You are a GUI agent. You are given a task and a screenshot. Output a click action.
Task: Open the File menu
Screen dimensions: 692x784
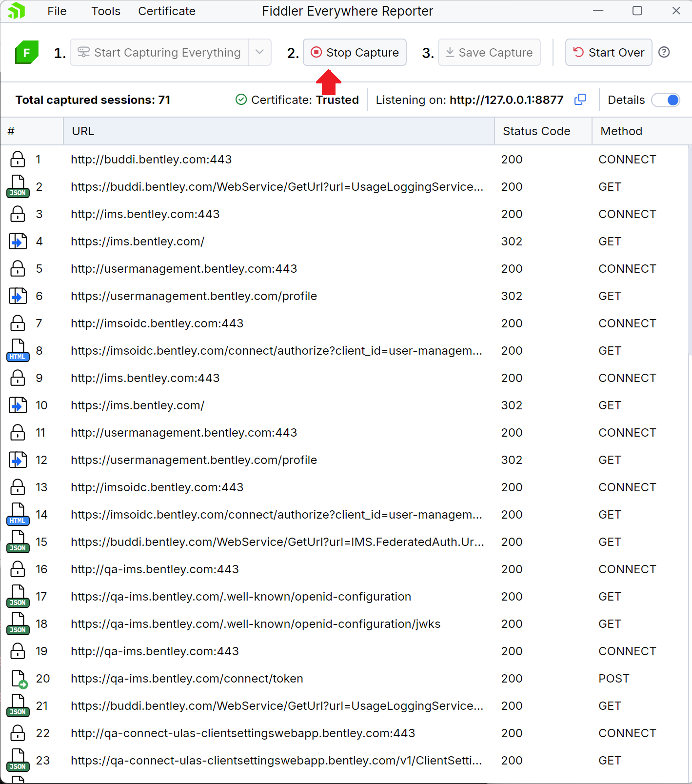pos(57,11)
